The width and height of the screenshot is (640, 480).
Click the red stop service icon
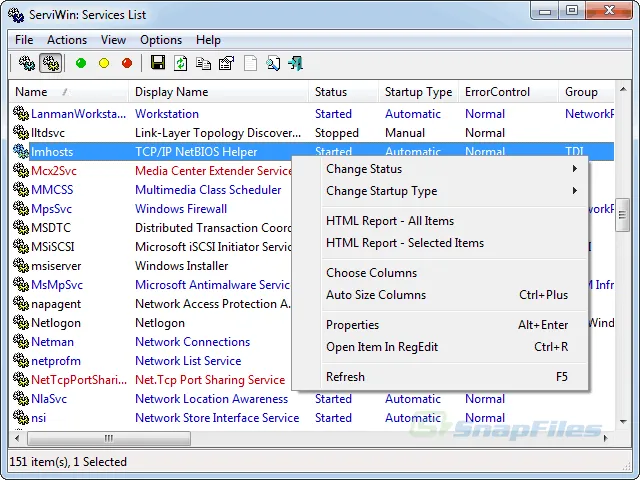(127, 63)
